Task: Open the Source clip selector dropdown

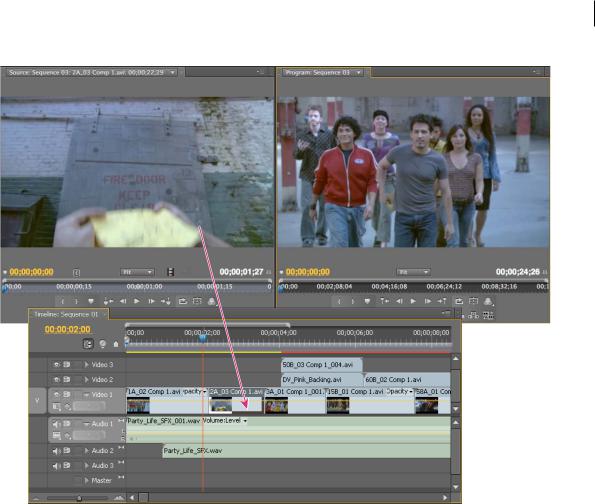Action: (173, 72)
